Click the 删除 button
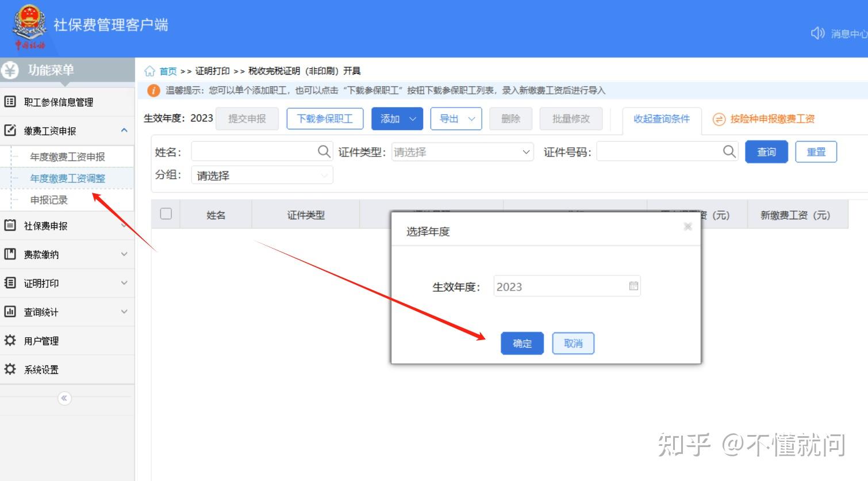Viewport: 868px width, 481px height. tap(510, 119)
